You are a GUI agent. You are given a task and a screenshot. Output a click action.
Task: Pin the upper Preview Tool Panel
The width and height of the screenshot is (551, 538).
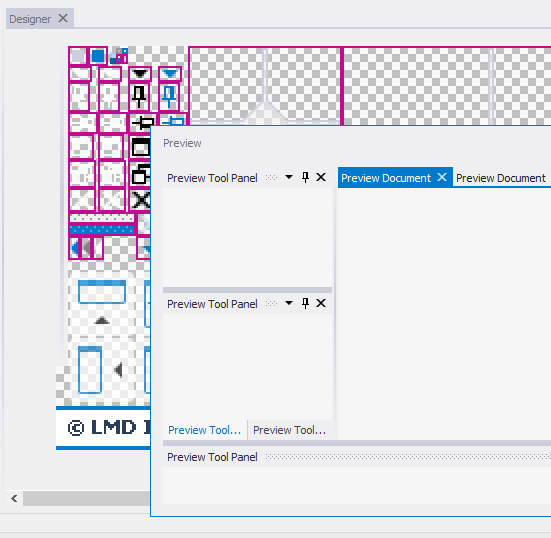coord(305,177)
